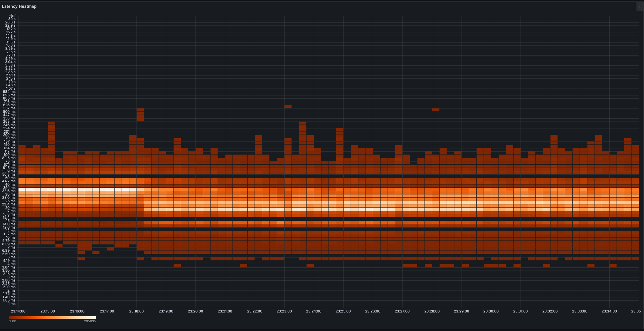
Task: Click the 23:21:00 time axis label
Action: [225, 311]
